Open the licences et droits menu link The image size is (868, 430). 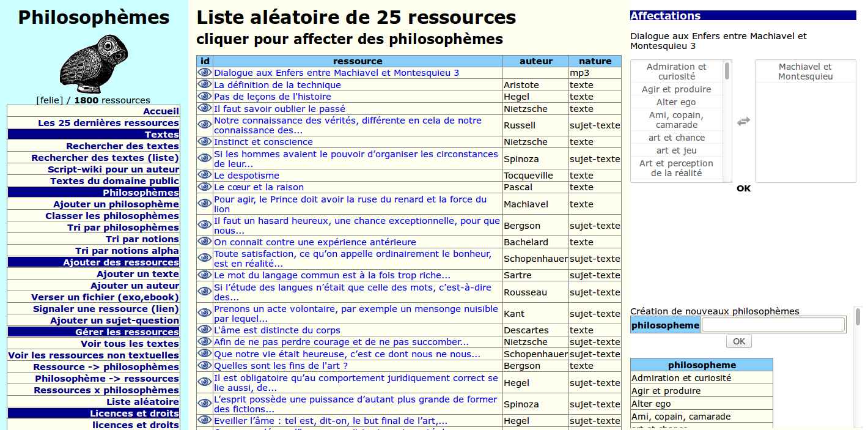tap(136, 425)
